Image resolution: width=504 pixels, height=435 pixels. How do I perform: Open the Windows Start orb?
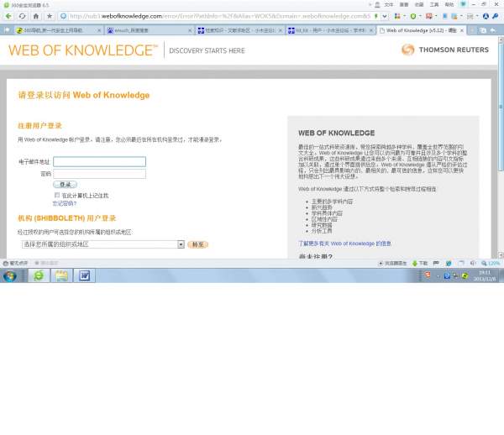(10, 275)
